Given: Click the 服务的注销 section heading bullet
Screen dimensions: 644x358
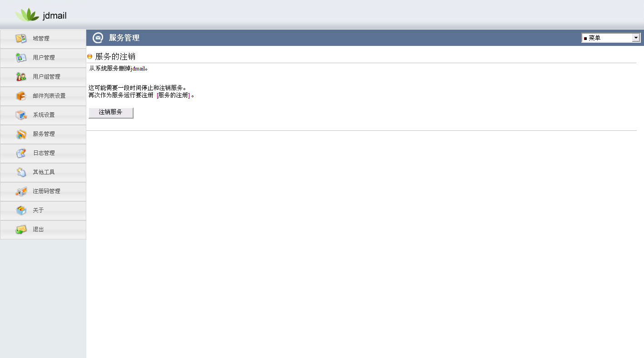Looking at the screenshot, I should 89,56.
